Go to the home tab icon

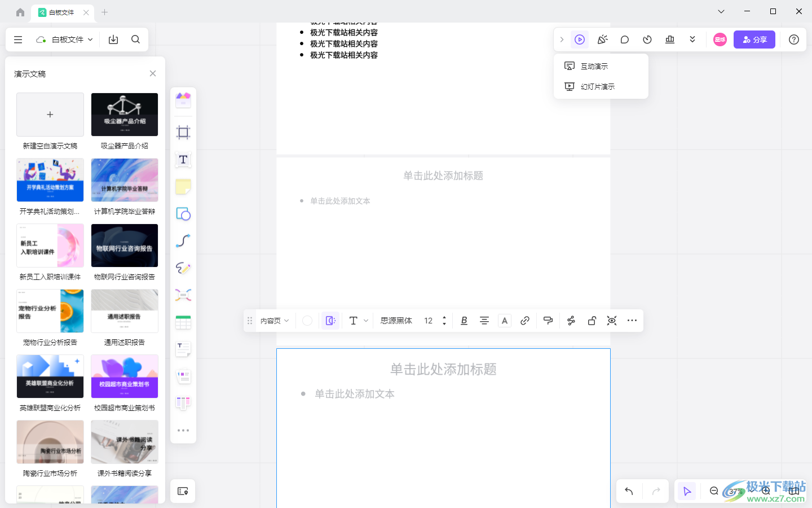[x=20, y=12]
